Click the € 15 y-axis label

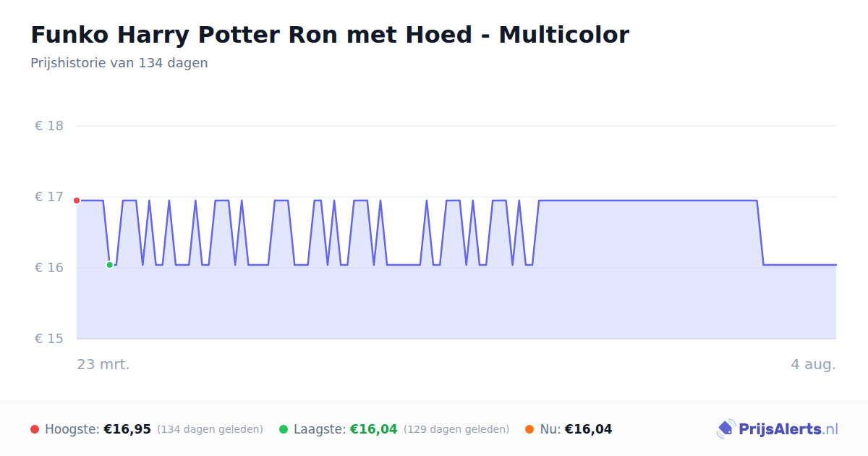pyautogui.click(x=49, y=339)
